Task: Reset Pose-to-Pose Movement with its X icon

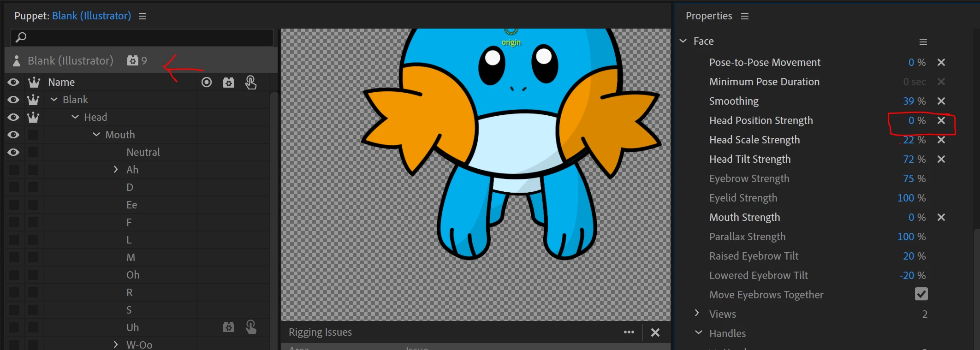Action: click(x=941, y=62)
